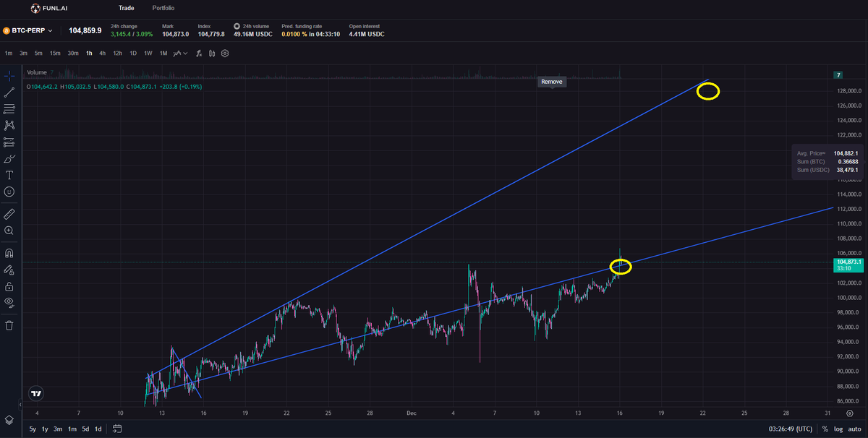This screenshot has width=868, height=438.
Task: Click the 24h volume info icon
Action: click(237, 26)
